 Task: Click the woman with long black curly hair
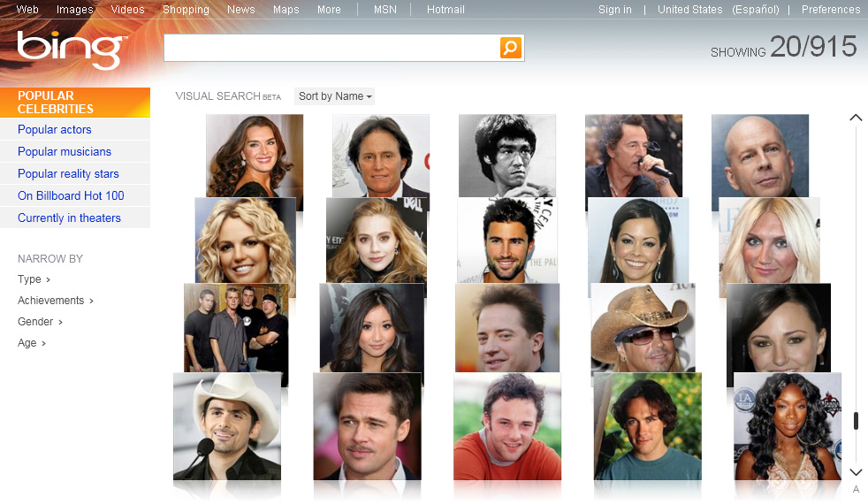(x=788, y=426)
